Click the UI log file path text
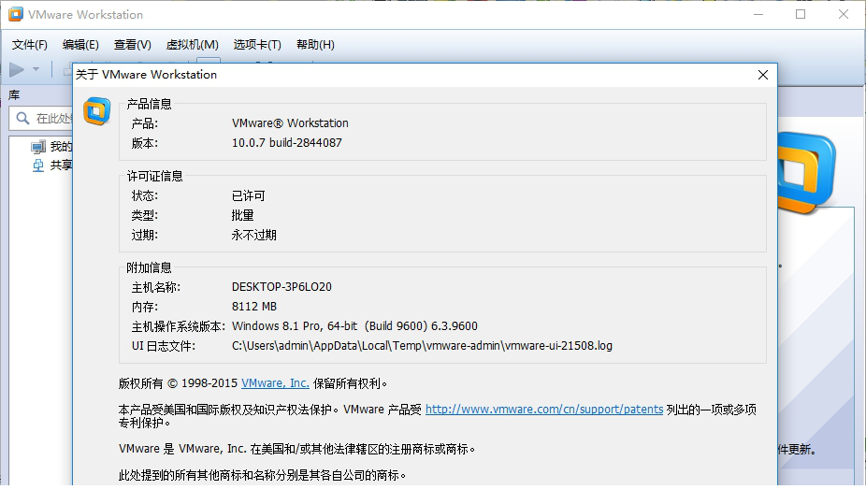This screenshot has height=504, width=866. coord(422,346)
